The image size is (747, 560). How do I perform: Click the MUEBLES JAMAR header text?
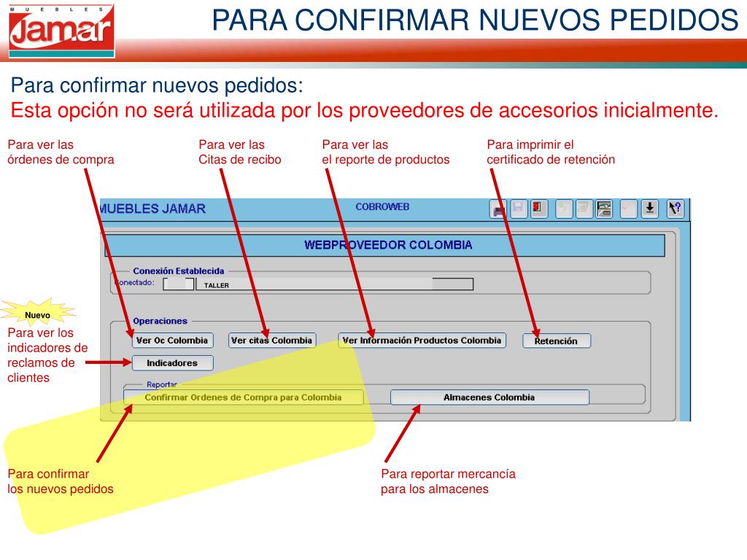(x=152, y=209)
